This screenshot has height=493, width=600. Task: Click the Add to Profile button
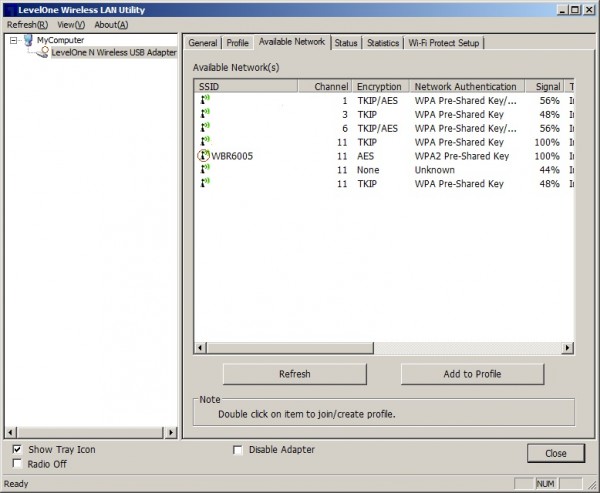[x=472, y=374]
